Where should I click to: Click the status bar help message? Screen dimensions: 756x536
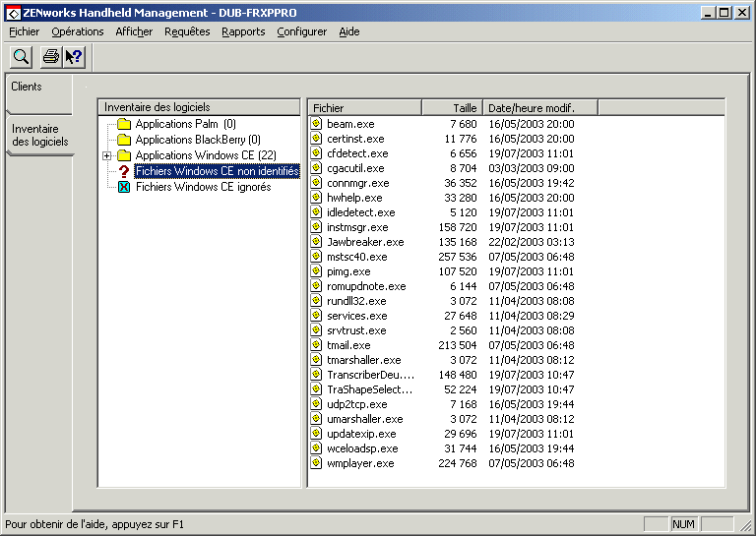94,524
